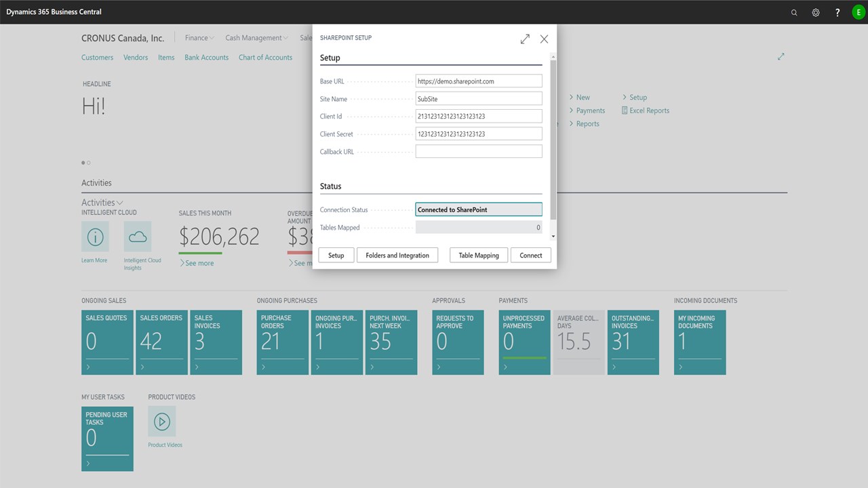
Task: Select the first headline page dot
Action: coord(83,163)
